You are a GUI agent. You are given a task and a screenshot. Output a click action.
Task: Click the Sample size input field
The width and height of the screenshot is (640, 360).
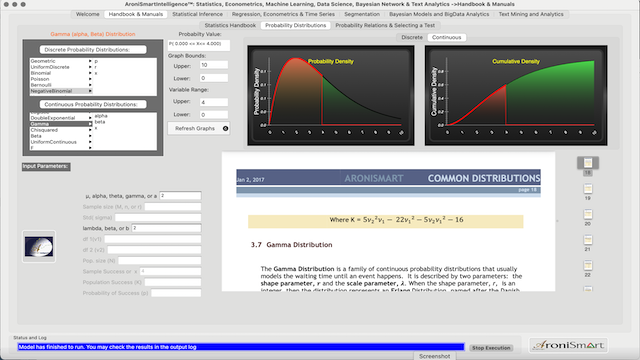(173, 207)
